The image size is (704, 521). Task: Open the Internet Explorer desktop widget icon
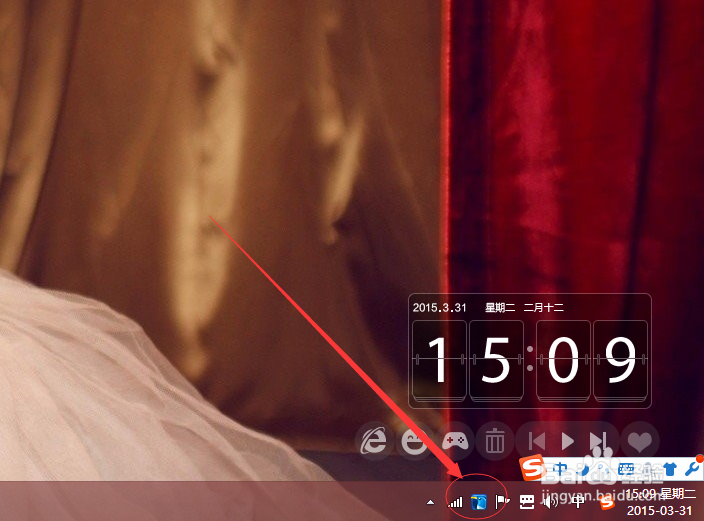374,441
